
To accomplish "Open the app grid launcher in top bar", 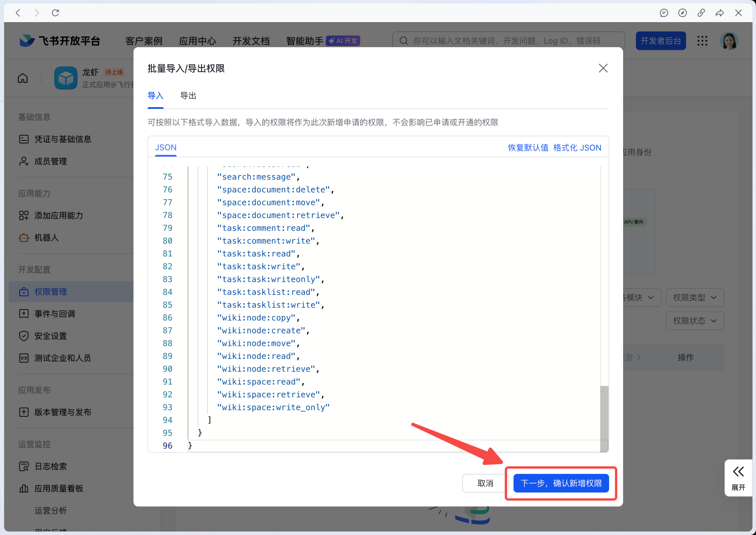I will click(702, 40).
